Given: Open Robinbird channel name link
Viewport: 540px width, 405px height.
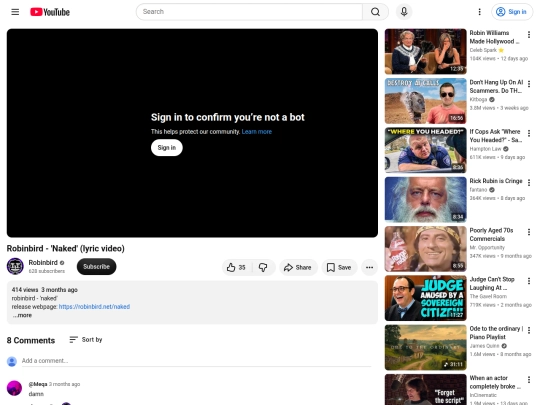Looking at the screenshot, I should pos(43,262).
